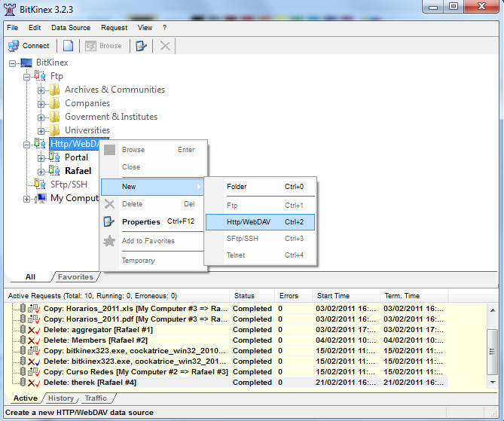Screen dimensions: 504x421
Task: Click the Properties icon in context menu
Action: pos(109,221)
